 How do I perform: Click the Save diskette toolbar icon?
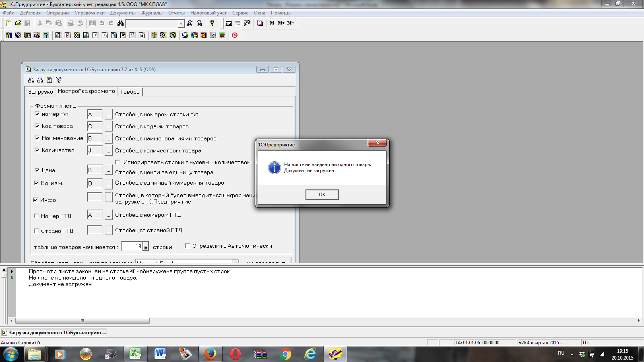pos(27,23)
